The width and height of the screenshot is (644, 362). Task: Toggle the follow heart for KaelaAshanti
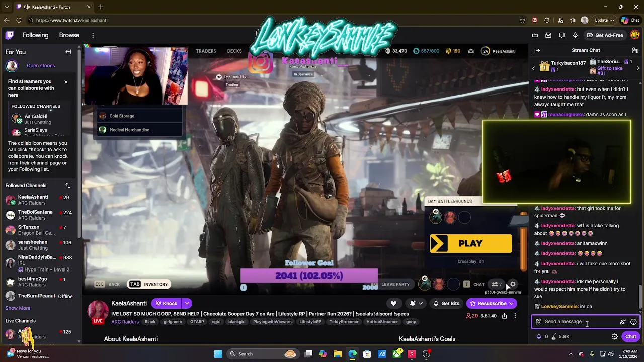[x=393, y=304]
